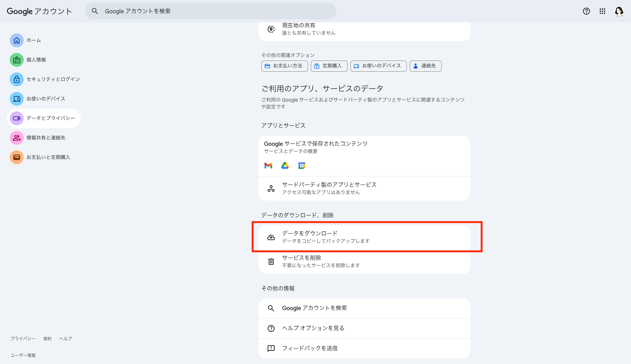Open Gmail from the saved content icons

(268, 166)
